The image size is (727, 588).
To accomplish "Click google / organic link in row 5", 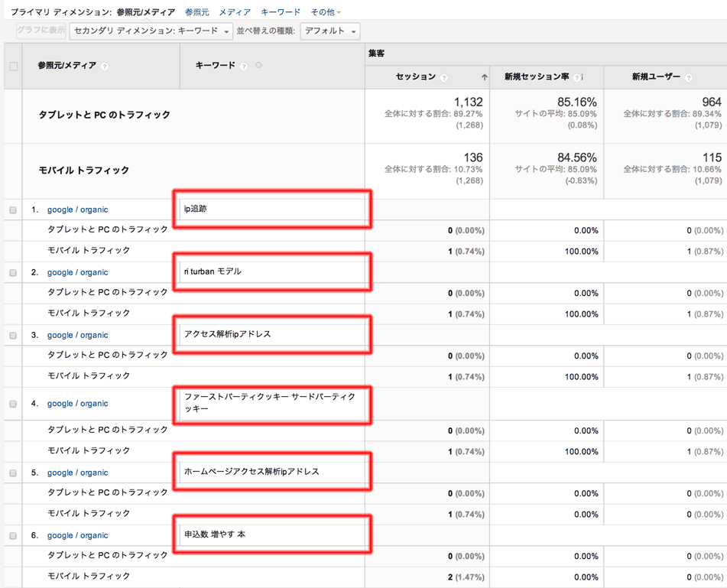I will click(x=77, y=473).
